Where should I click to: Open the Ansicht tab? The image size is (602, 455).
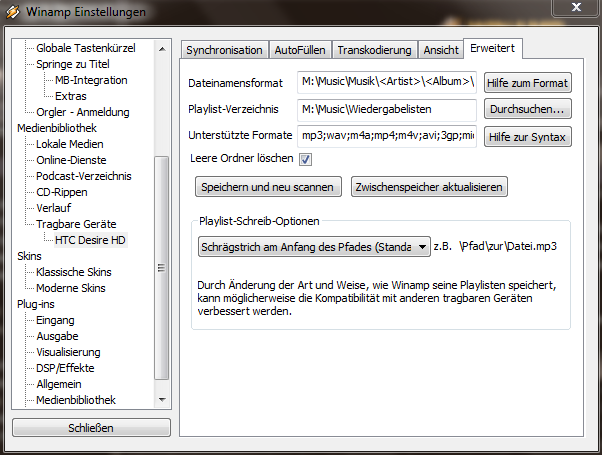(441, 50)
